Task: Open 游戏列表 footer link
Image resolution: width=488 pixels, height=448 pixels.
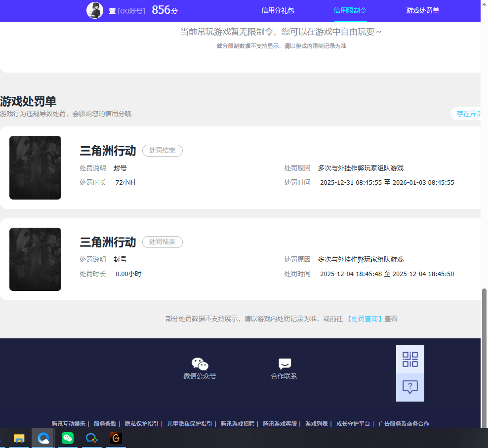Action: tap(317, 424)
